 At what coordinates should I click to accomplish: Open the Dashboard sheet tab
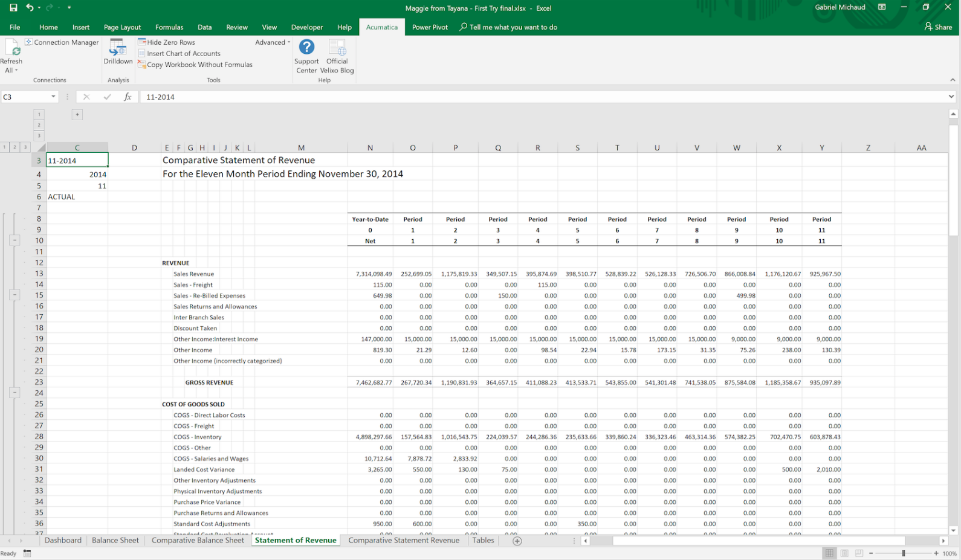click(x=63, y=541)
